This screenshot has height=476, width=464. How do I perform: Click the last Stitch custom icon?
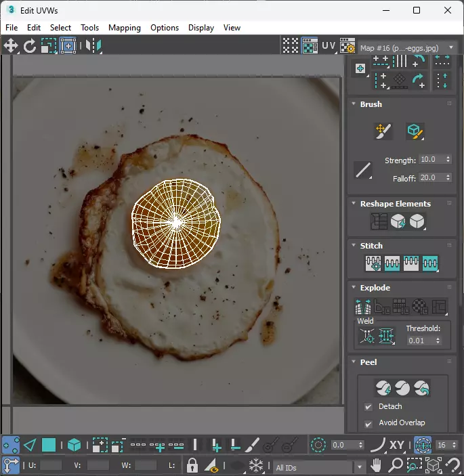pos(430,263)
